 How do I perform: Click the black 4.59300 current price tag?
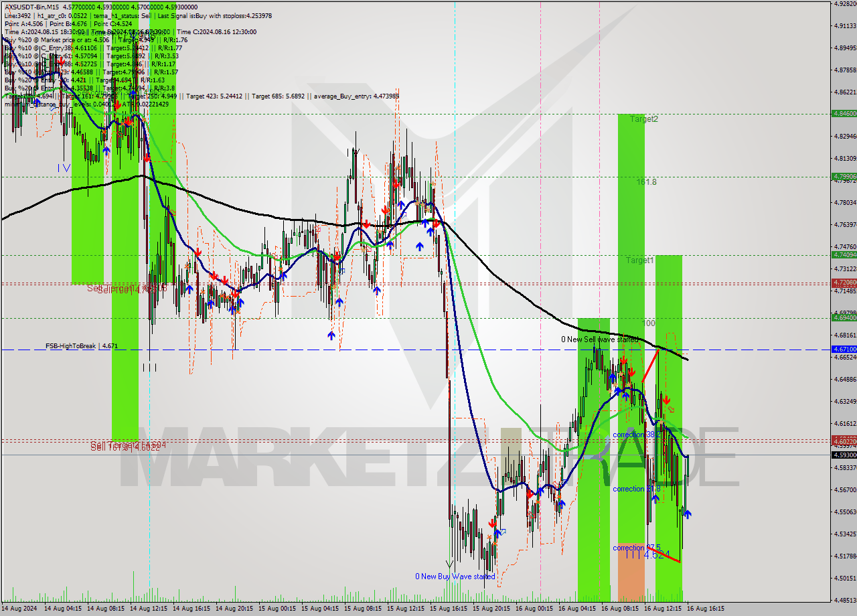[844, 455]
